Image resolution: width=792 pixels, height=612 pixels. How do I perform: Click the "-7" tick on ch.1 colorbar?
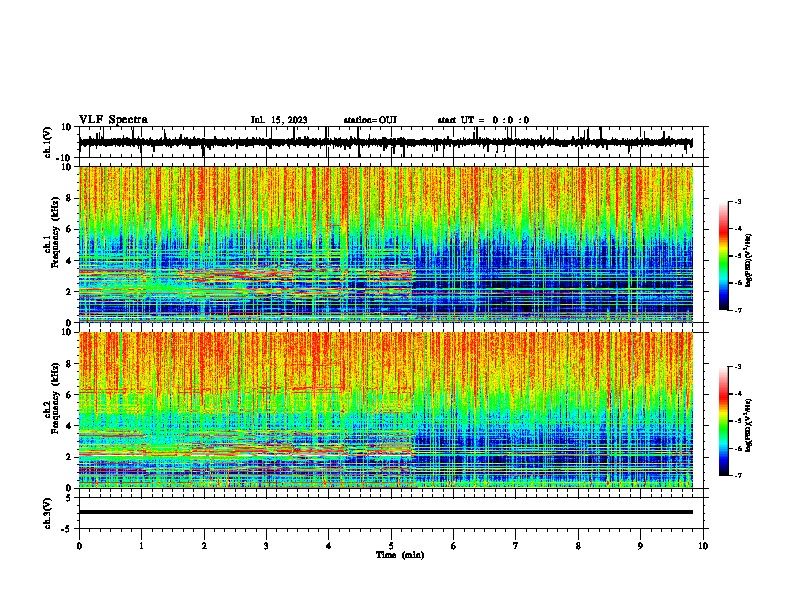pyautogui.click(x=737, y=310)
